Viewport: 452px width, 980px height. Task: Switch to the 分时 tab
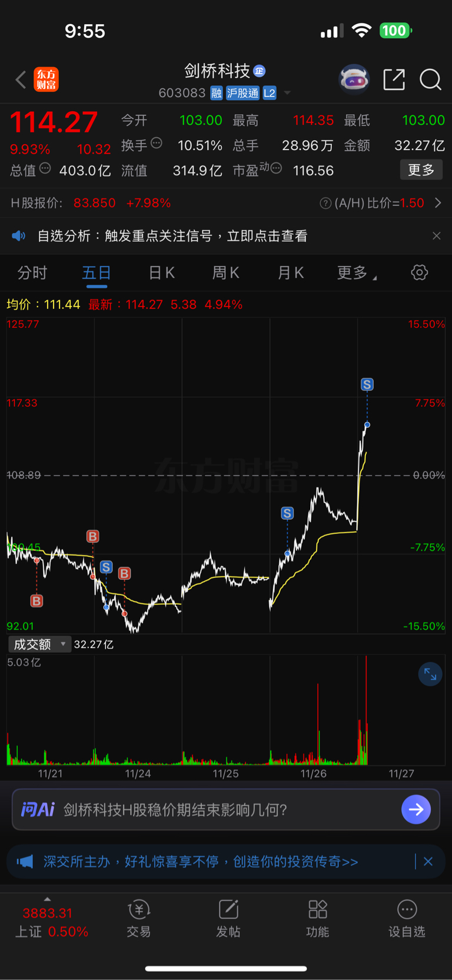pos(32,273)
